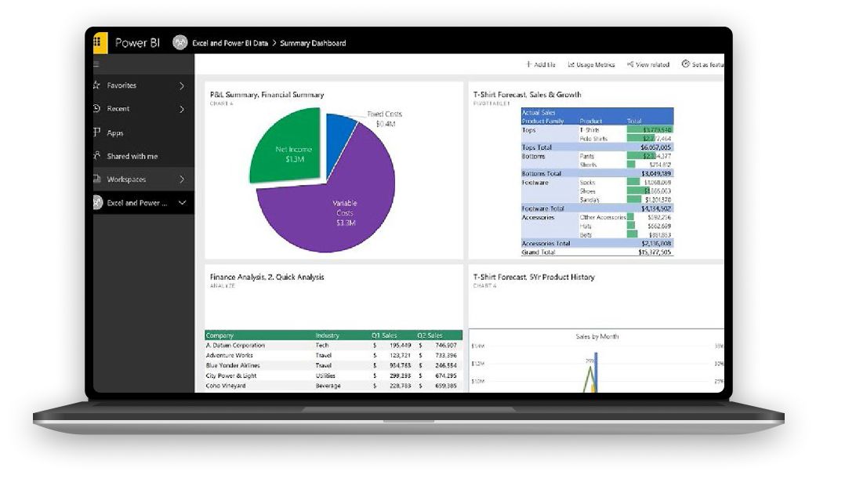Select the Adventure Works company cell
The image size is (856, 504).
point(229,356)
